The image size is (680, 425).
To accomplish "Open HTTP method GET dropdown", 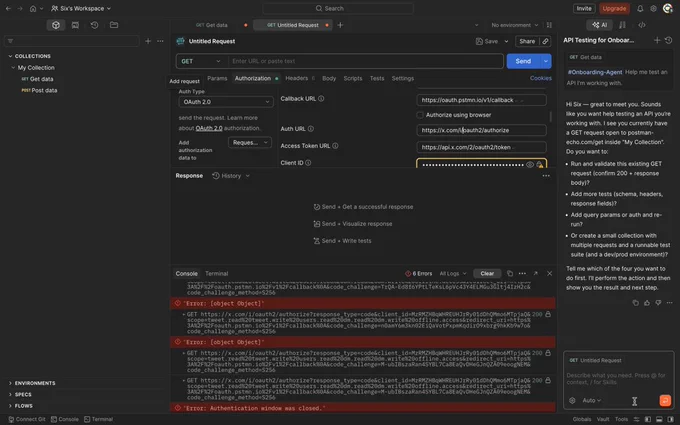I will 202,61.
